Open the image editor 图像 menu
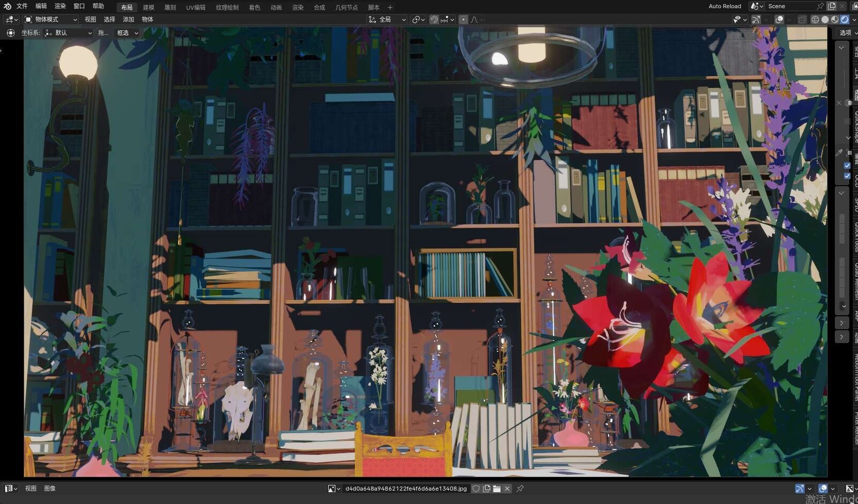This screenshot has width=858, height=504. click(x=50, y=488)
